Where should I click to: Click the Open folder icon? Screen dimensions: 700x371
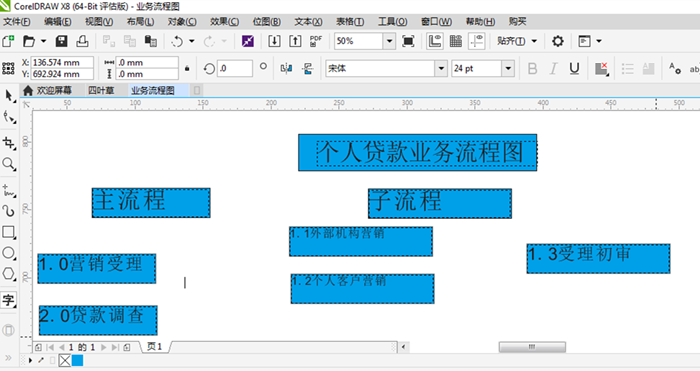pos(29,42)
